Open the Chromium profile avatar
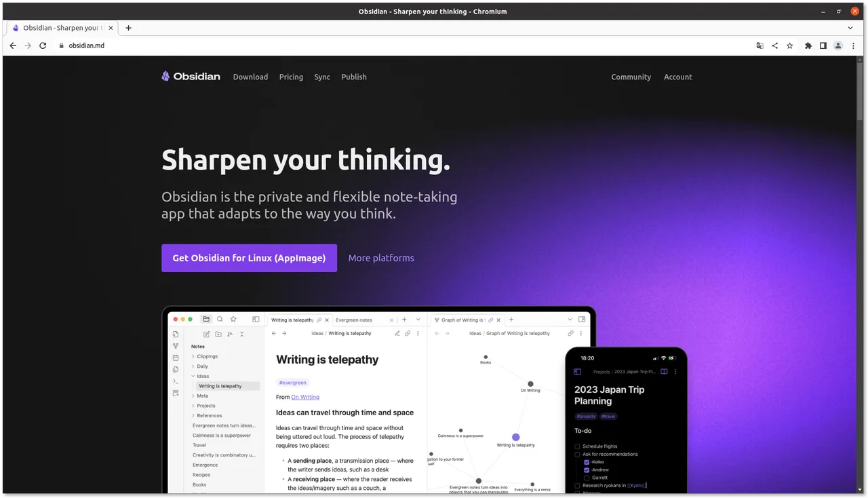Viewport: 868px width, 498px height. 838,45
